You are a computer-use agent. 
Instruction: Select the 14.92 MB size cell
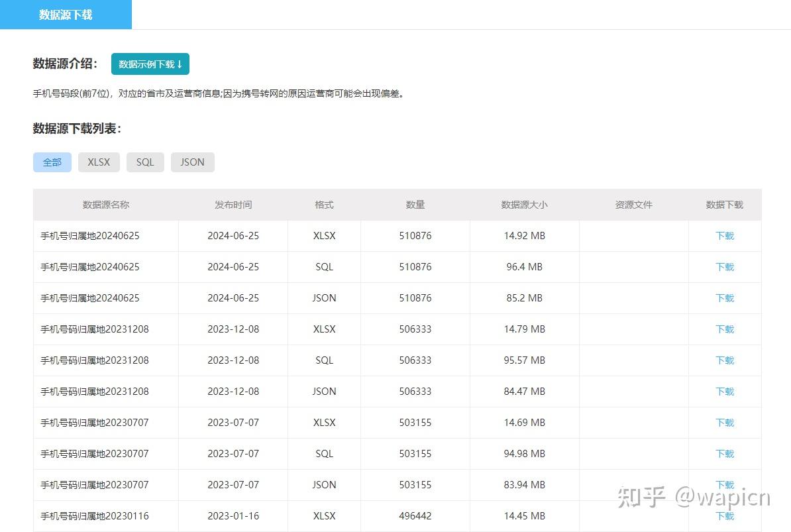click(525, 236)
